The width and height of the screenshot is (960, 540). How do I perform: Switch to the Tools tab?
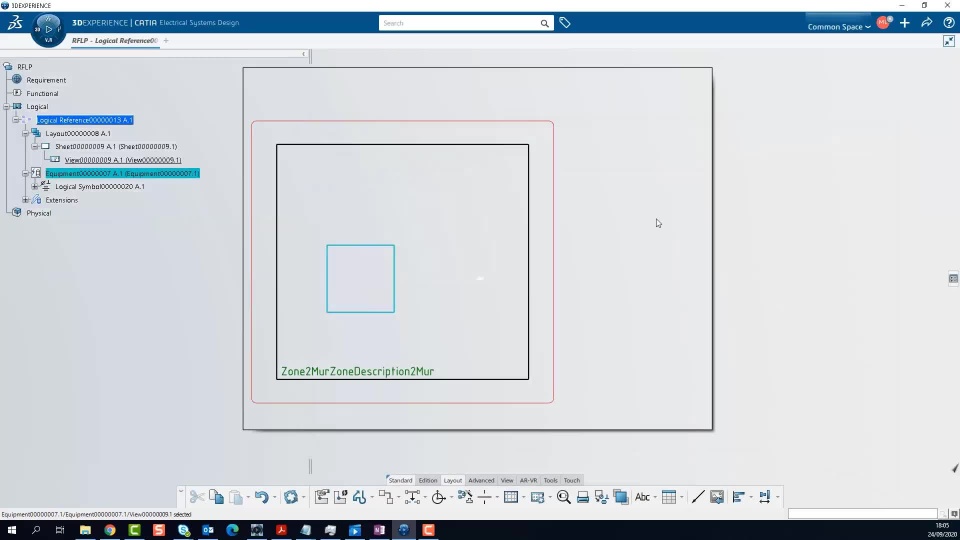click(550, 480)
